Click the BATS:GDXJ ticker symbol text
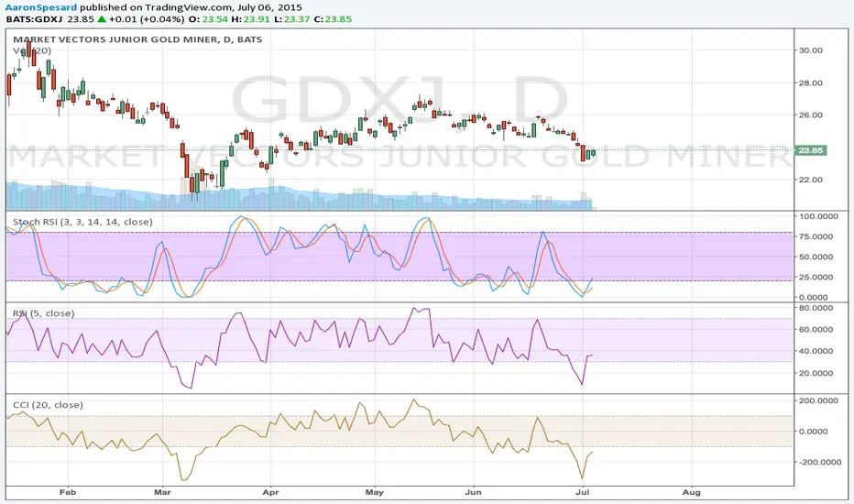Screen dimensions: 854x504 (34, 19)
